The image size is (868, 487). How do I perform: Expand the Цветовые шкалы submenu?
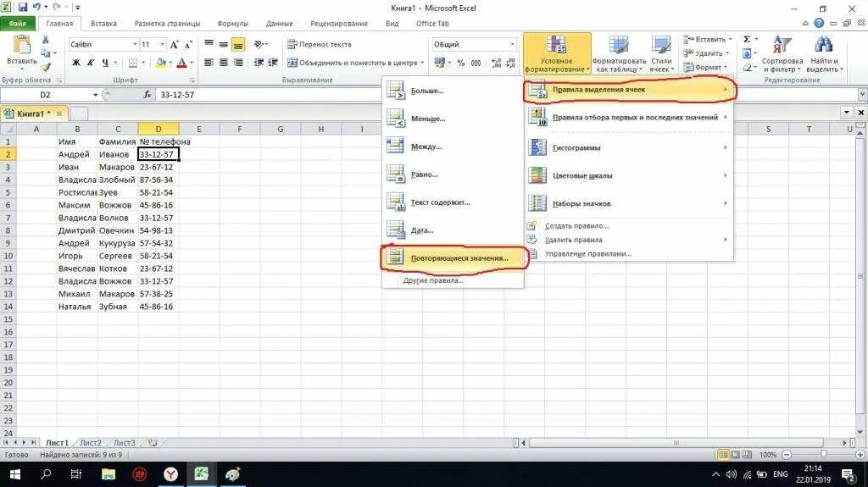click(629, 175)
